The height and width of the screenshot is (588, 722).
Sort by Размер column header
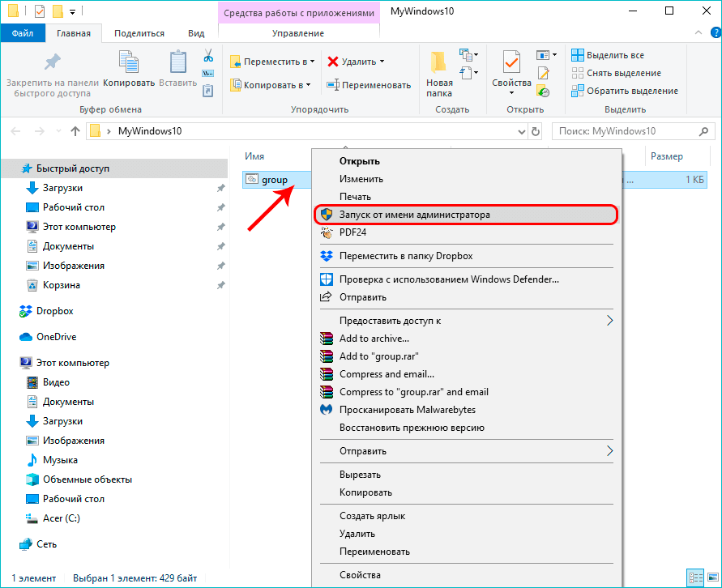click(x=666, y=156)
